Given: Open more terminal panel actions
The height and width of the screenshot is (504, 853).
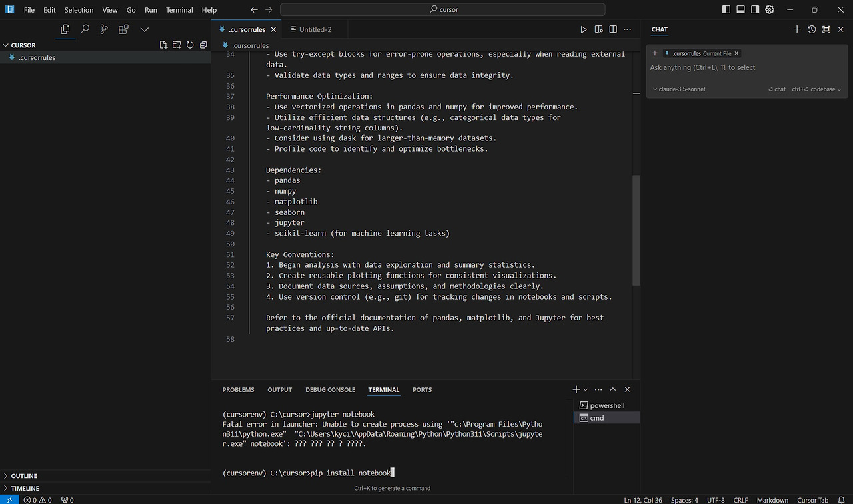Looking at the screenshot, I should [598, 389].
